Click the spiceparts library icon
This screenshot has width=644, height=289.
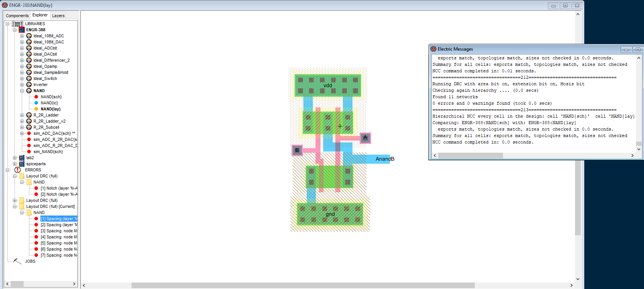click(x=22, y=164)
